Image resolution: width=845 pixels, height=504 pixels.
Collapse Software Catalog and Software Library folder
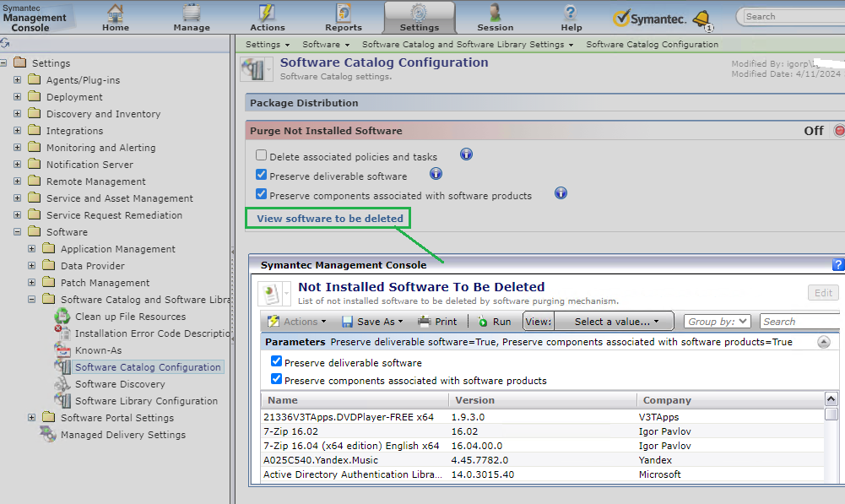(32, 299)
